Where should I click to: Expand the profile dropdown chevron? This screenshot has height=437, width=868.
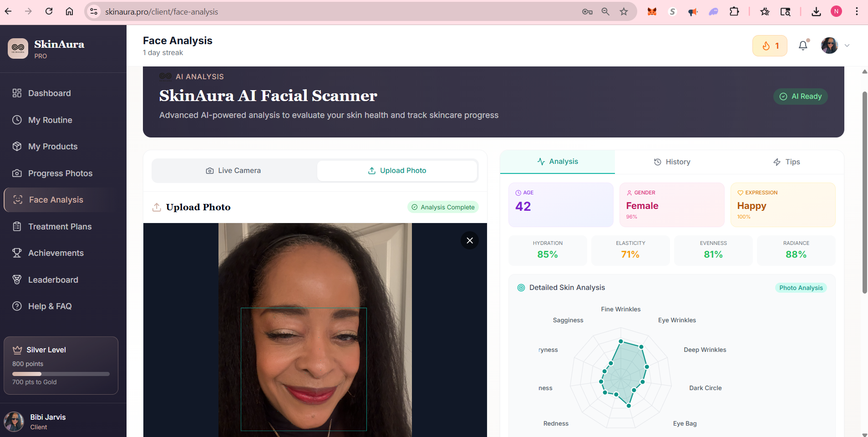[x=847, y=46]
